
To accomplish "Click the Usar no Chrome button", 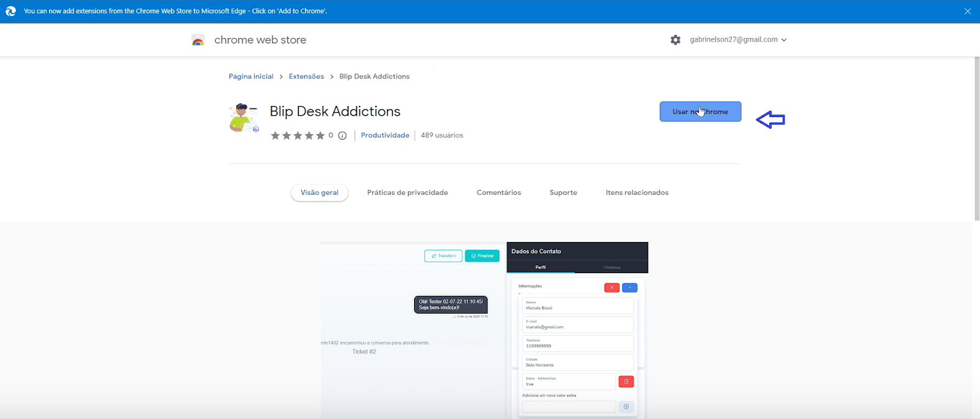I will (x=700, y=111).
